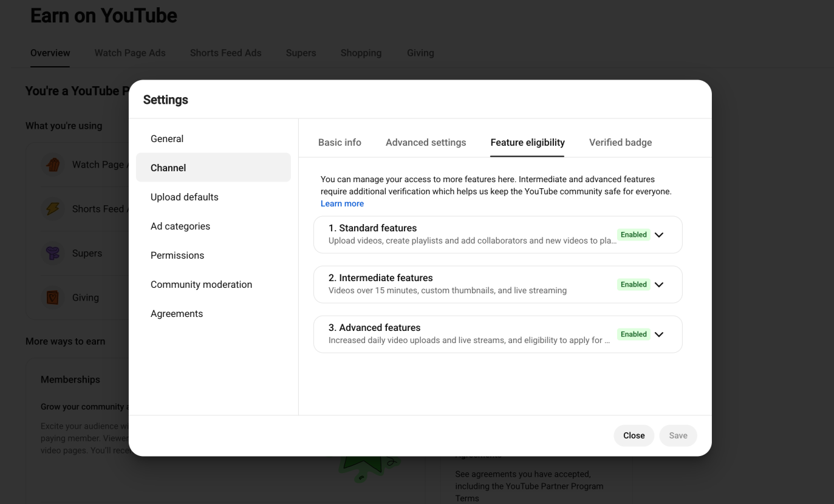Select Channel in settings sidebar
The image size is (834, 504).
point(213,168)
